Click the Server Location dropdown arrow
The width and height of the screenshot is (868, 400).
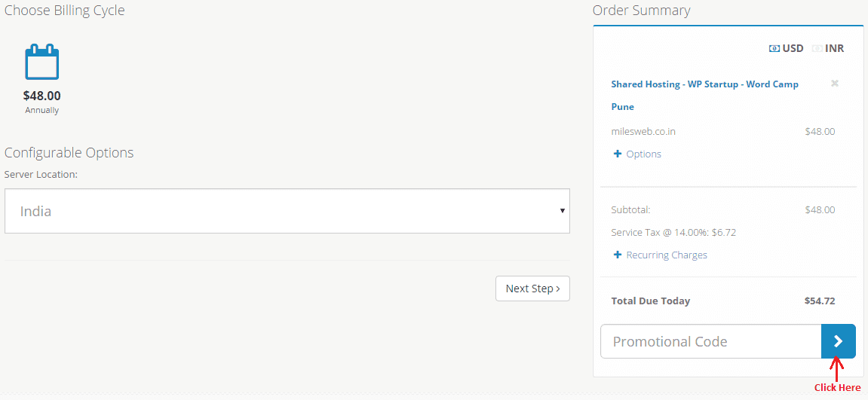(563, 211)
